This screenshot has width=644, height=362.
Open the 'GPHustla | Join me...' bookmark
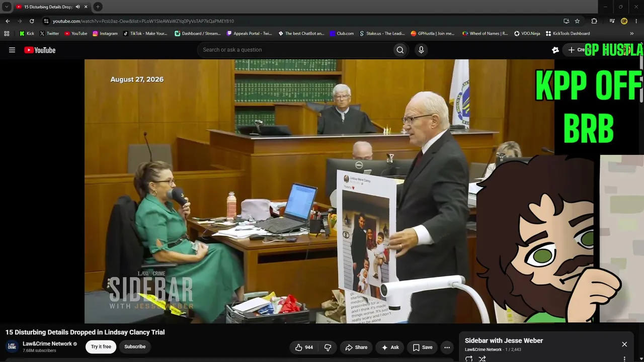tap(432, 34)
